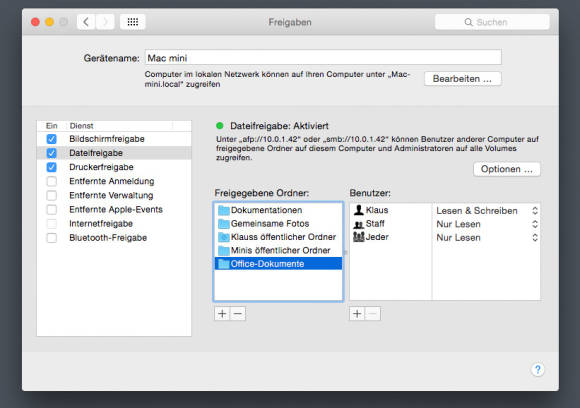Open Jeder permission dropdown
580x408 pixels.
tap(486, 237)
